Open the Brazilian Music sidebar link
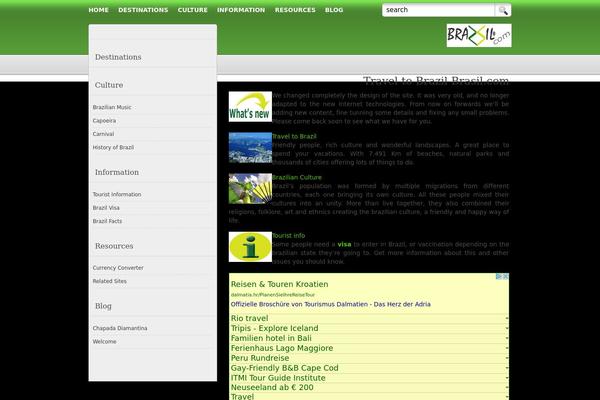The image size is (600, 400). pyautogui.click(x=112, y=107)
